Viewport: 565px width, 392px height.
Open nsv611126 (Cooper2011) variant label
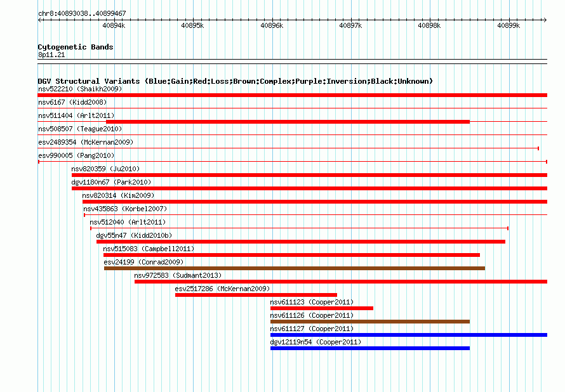pos(312,315)
